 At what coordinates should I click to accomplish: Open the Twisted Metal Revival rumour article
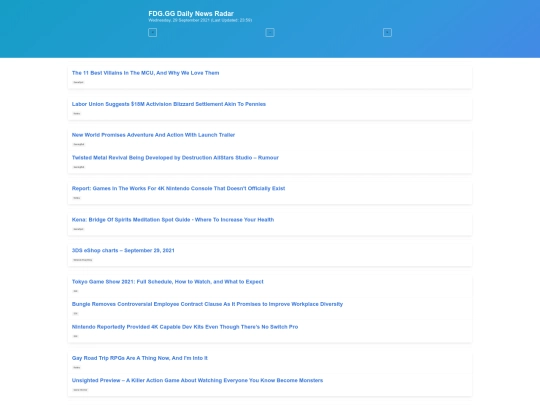tap(175, 158)
